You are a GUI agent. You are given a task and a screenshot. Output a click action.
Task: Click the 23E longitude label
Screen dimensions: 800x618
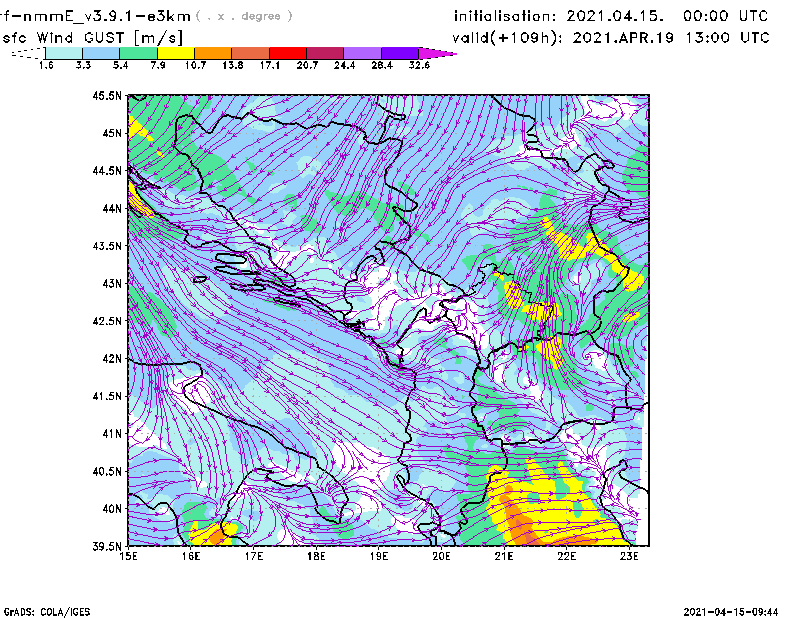tap(629, 556)
